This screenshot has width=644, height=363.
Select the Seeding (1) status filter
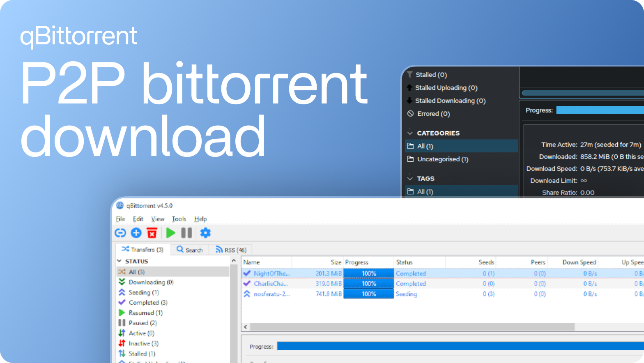[143, 292]
